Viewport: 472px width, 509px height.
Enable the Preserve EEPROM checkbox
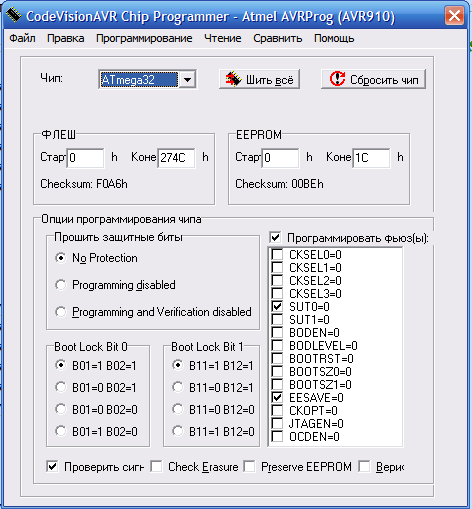[249, 467]
